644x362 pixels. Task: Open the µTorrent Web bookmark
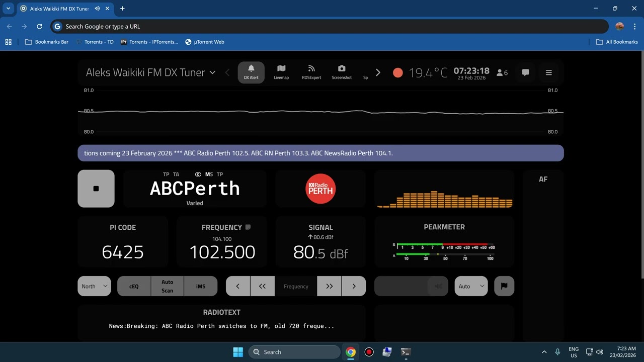[x=205, y=42]
